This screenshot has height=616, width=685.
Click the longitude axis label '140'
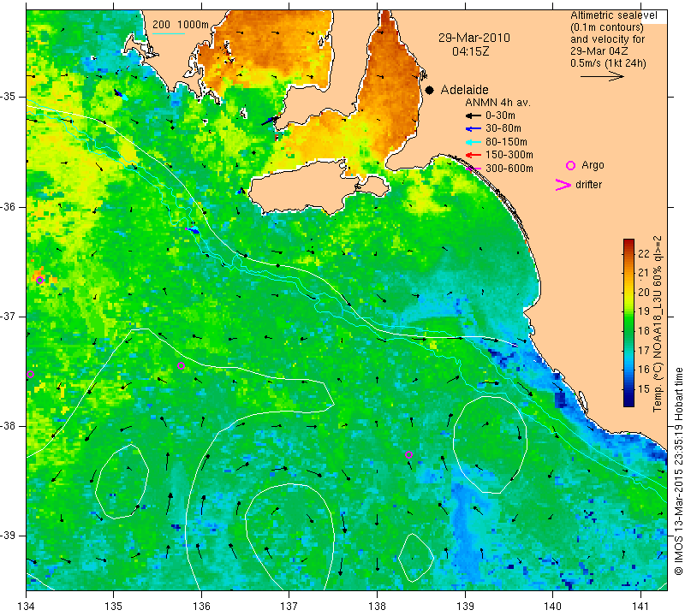pyautogui.click(x=552, y=607)
